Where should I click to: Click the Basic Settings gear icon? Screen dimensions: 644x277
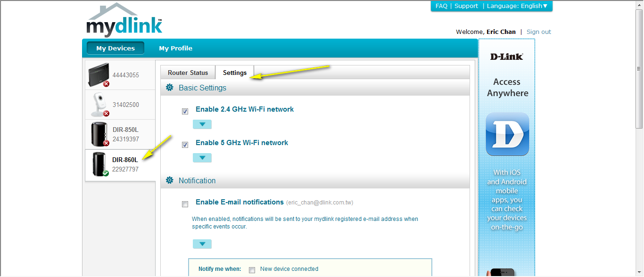[170, 88]
